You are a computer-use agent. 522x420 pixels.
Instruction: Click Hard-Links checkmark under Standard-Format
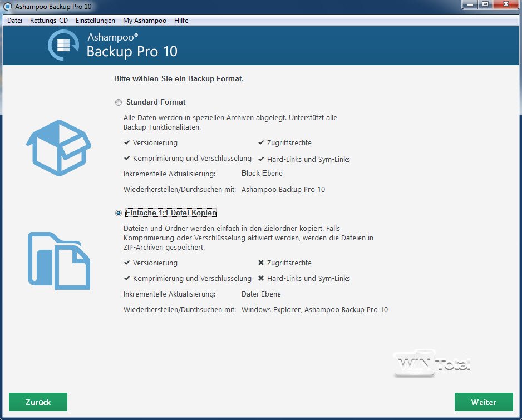point(261,159)
